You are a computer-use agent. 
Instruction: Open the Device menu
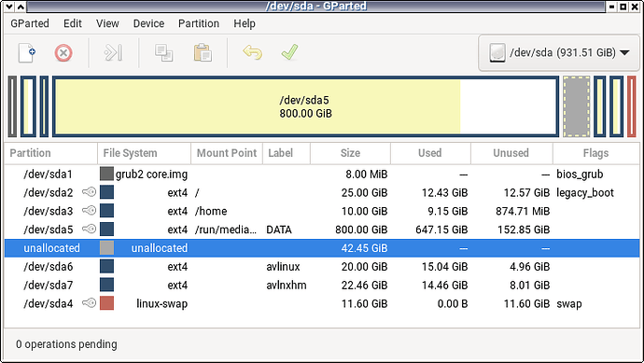tap(148, 23)
